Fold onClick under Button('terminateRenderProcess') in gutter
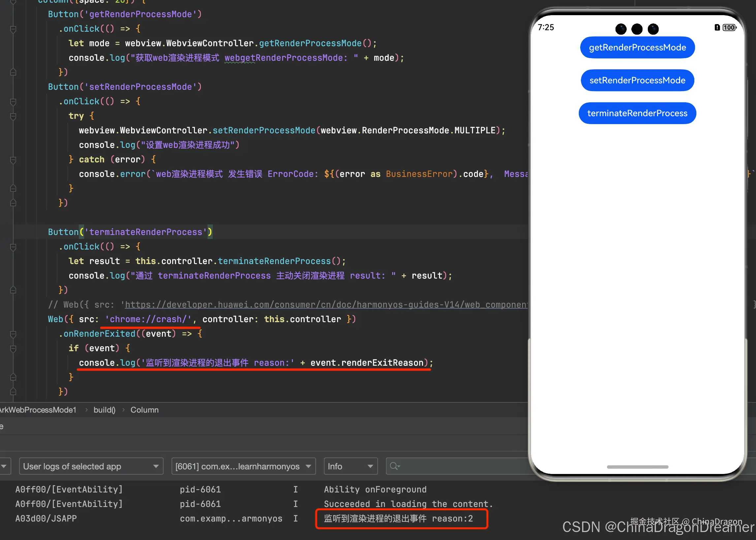 pyautogui.click(x=13, y=247)
